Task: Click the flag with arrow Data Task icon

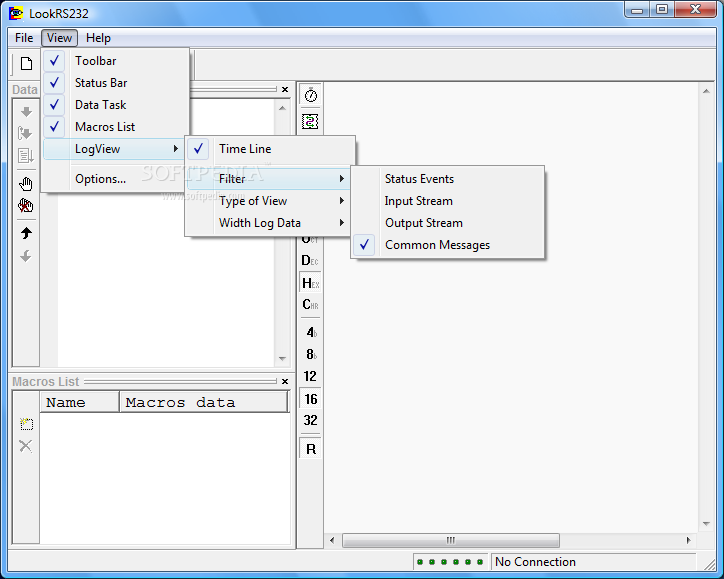Action: pos(25,133)
